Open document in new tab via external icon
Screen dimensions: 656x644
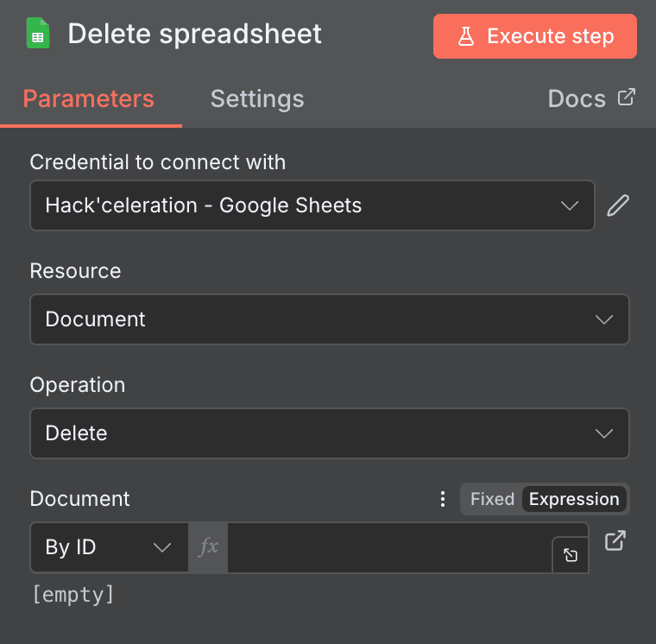[x=615, y=540]
